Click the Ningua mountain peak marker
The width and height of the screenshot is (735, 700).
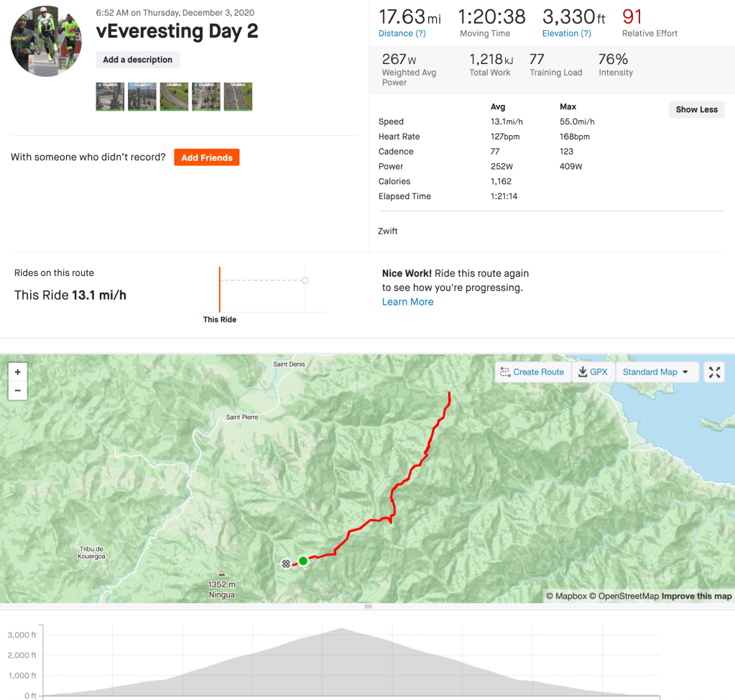(221, 574)
